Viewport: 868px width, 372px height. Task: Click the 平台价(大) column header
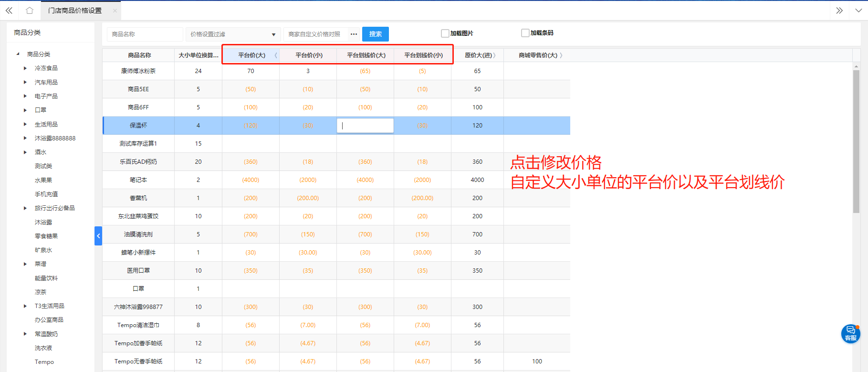pyautogui.click(x=251, y=55)
